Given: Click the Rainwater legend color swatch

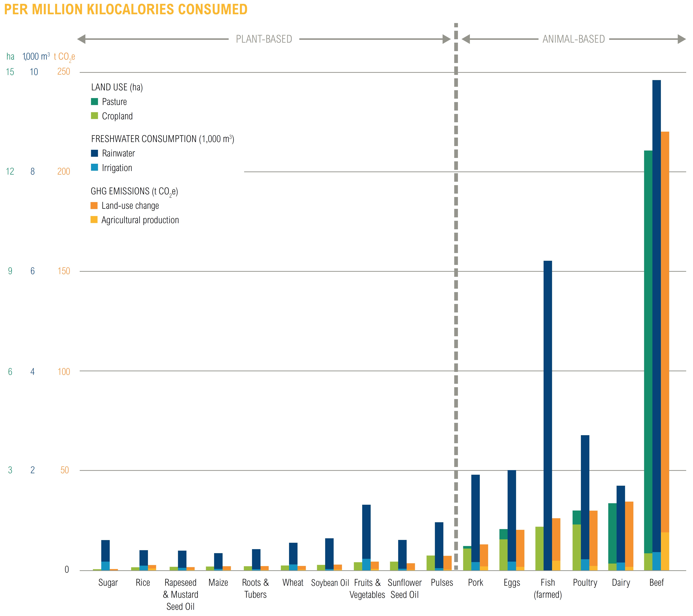Looking at the screenshot, I should coord(94,153).
